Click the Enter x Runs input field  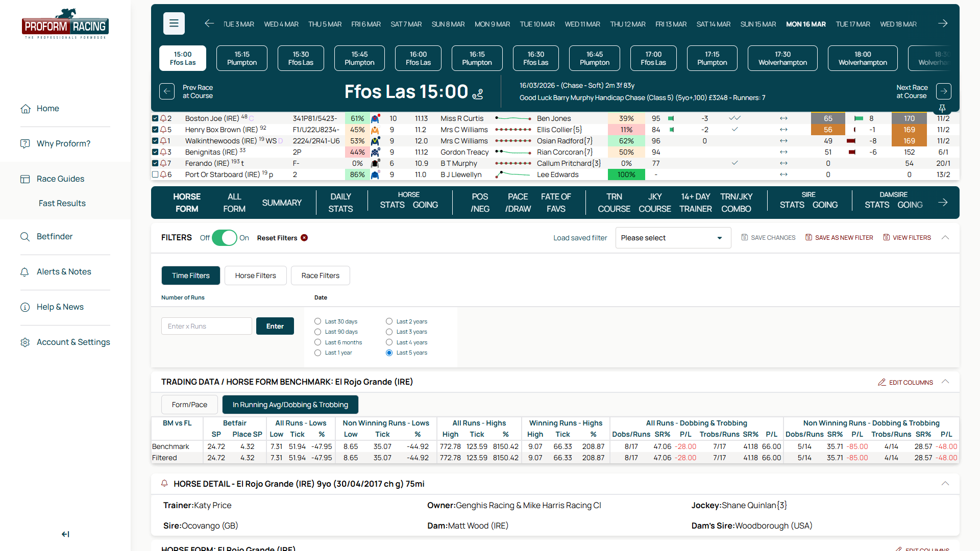(207, 326)
